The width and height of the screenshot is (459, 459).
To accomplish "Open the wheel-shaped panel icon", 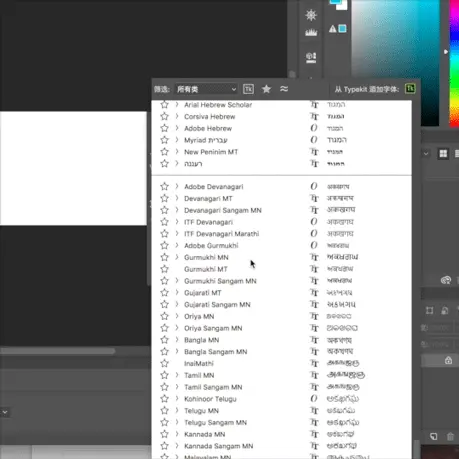I will 311,15.
